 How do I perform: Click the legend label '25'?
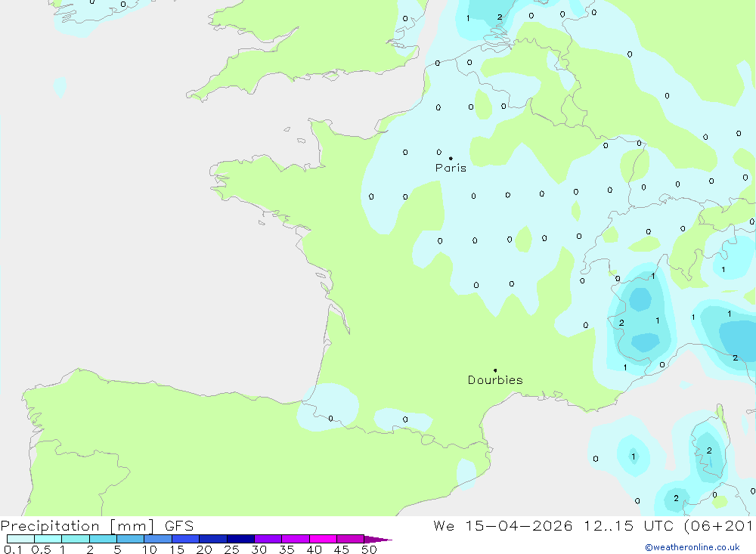point(231,549)
